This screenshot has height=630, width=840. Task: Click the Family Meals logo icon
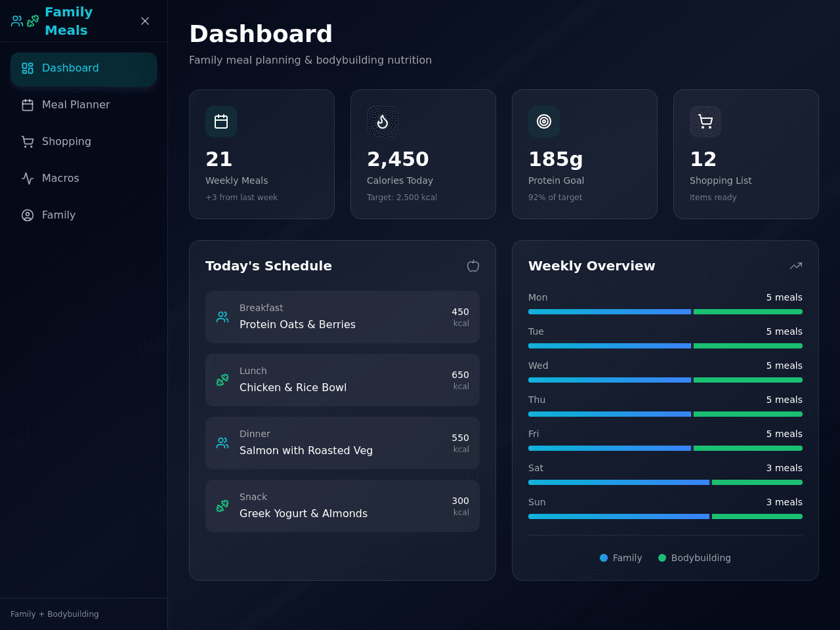tap(25, 21)
